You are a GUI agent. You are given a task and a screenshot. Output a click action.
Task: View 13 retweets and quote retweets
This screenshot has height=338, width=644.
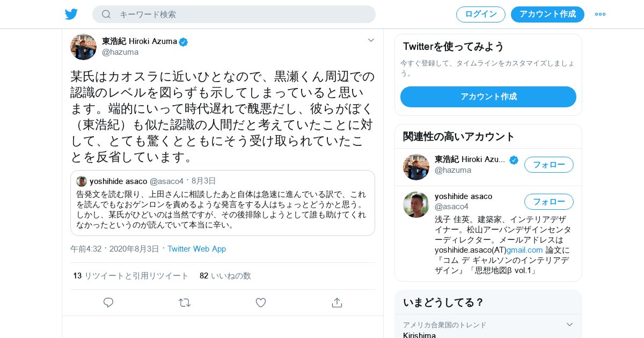click(131, 276)
